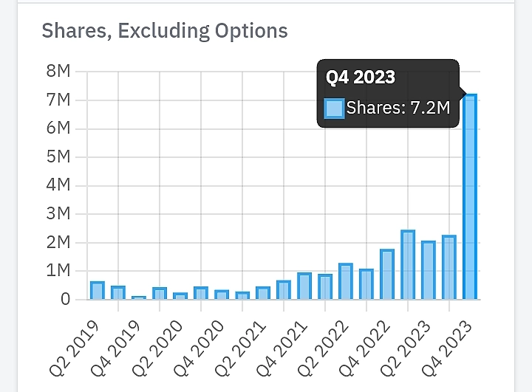This screenshot has height=392, width=532.
Task: Click the "Shares, Excluding Options" chart title
Action: pos(165,31)
